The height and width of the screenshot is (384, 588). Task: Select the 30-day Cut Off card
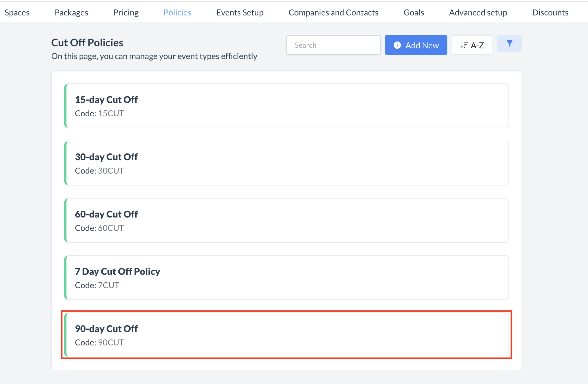[286, 163]
